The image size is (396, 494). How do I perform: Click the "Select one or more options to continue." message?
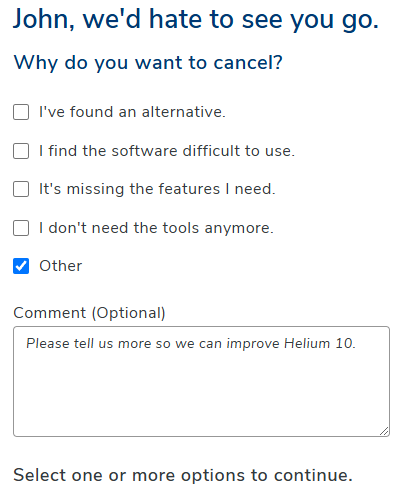point(183,475)
